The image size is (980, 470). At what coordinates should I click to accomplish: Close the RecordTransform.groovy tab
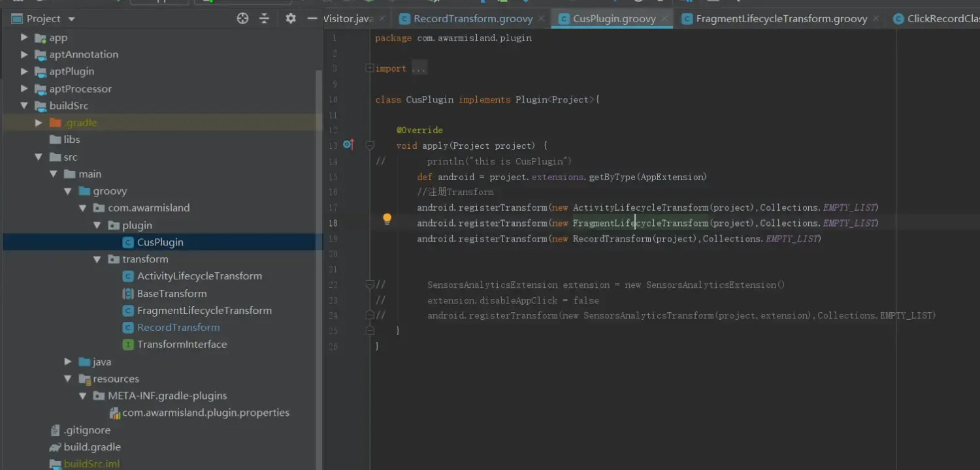(x=542, y=19)
